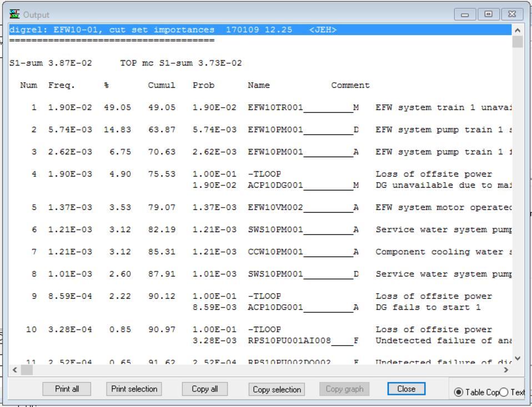Image resolution: width=532 pixels, height=407 pixels.
Task: Click the horizontal scrollbar right arrow
Action: 506,370
